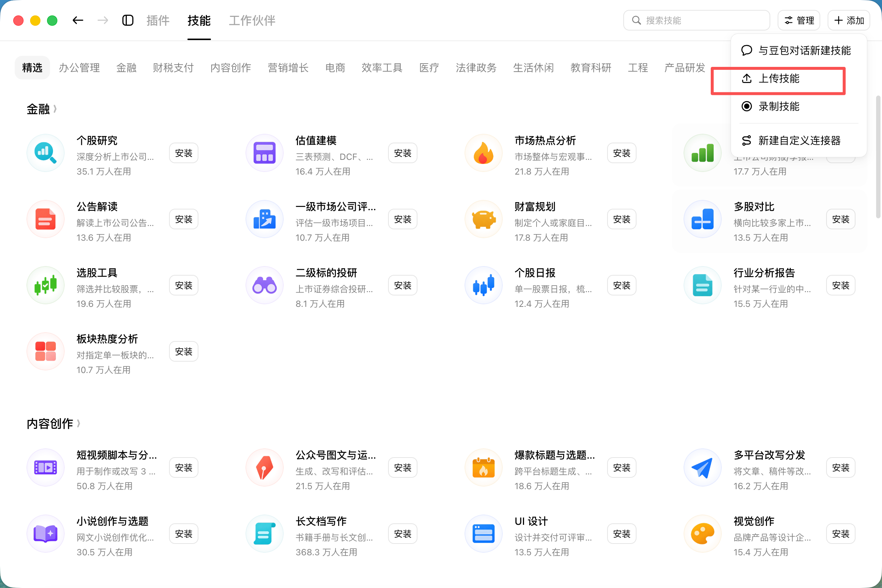Screen dimensions: 882x588
Task: Toggle the sidebar panel icon
Action: pyautogui.click(x=128, y=20)
